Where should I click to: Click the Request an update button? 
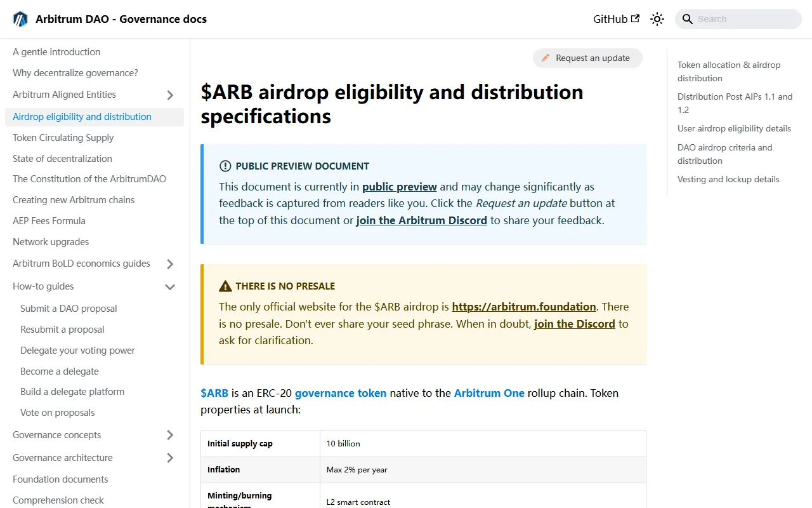[x=587, y=58]
